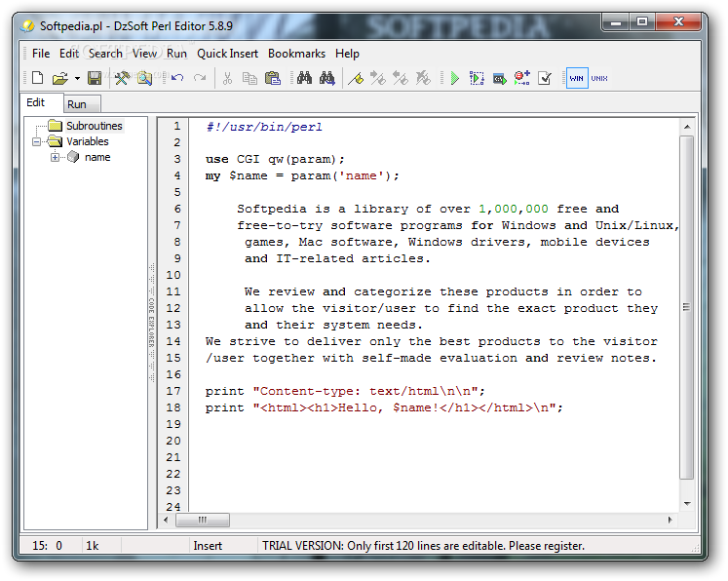Click the horizontal scrollbar thumb
This screenshot has height=581, width=728.
[203, 521]
